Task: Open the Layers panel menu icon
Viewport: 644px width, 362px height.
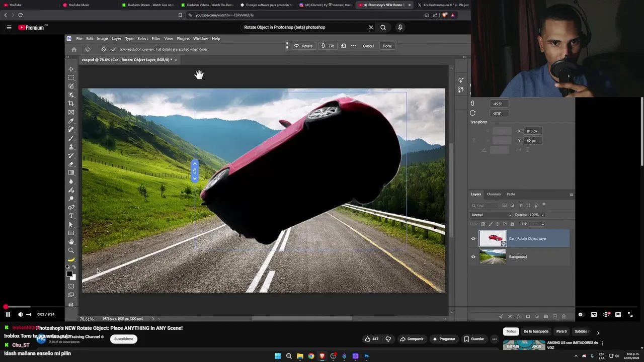Action: (571, 195)
